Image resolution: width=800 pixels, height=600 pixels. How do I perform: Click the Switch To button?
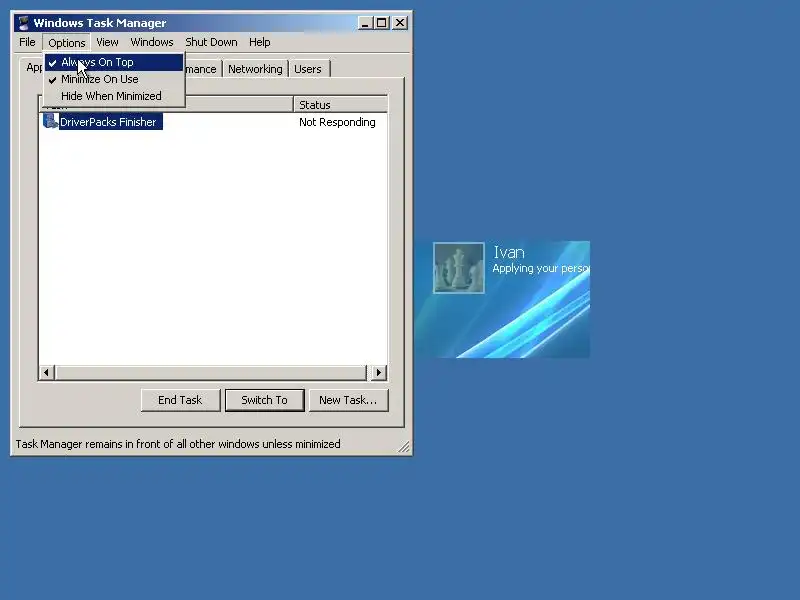coord(264,400)
